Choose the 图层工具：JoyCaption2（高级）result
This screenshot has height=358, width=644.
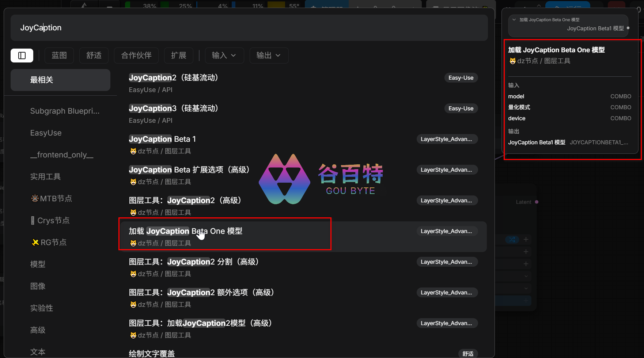(x=303, y=206)
